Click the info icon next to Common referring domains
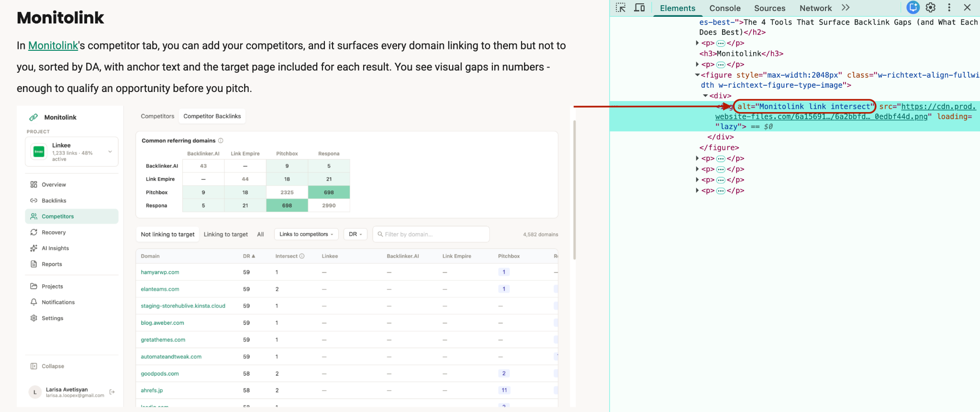The height and width of the screenshot is (412, 980). tap(221, 140)
